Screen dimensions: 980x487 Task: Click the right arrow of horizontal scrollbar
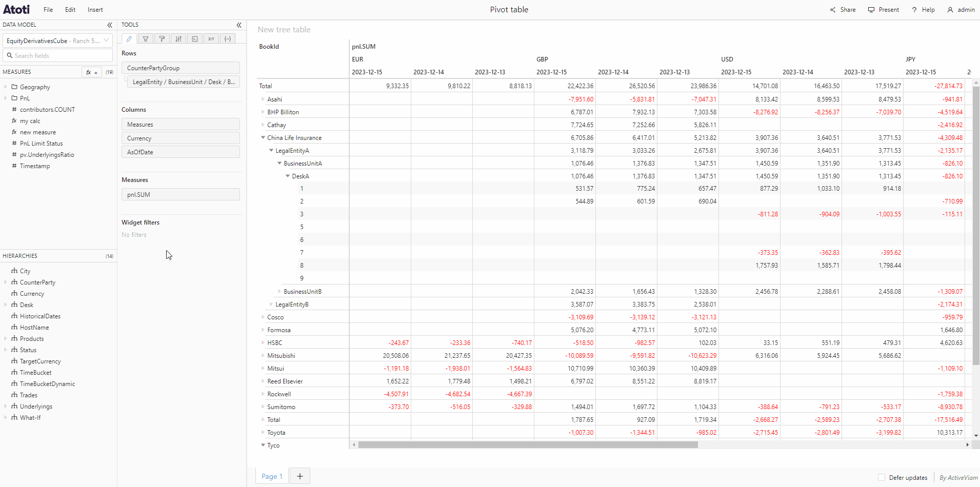(967, 444)
